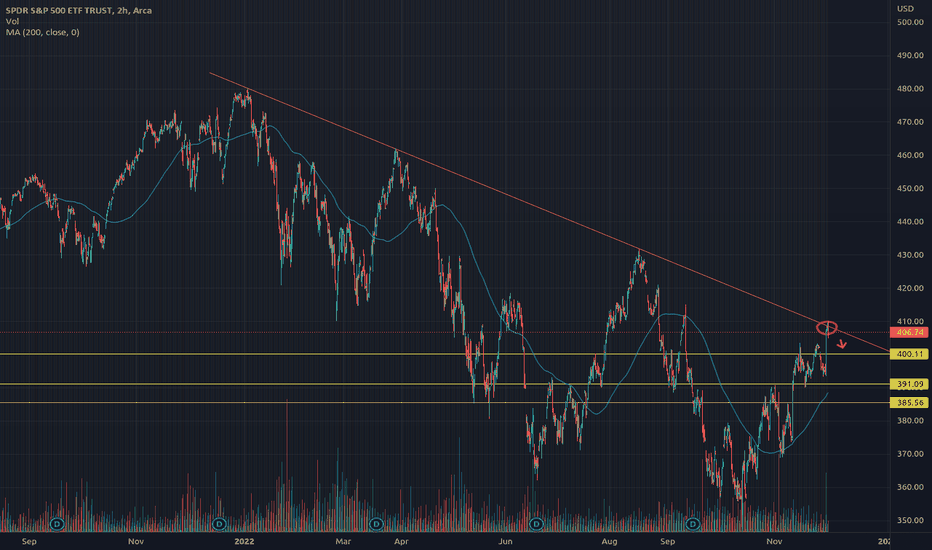Select the MA (200, close, 0) legend

[x=42, y=32]
